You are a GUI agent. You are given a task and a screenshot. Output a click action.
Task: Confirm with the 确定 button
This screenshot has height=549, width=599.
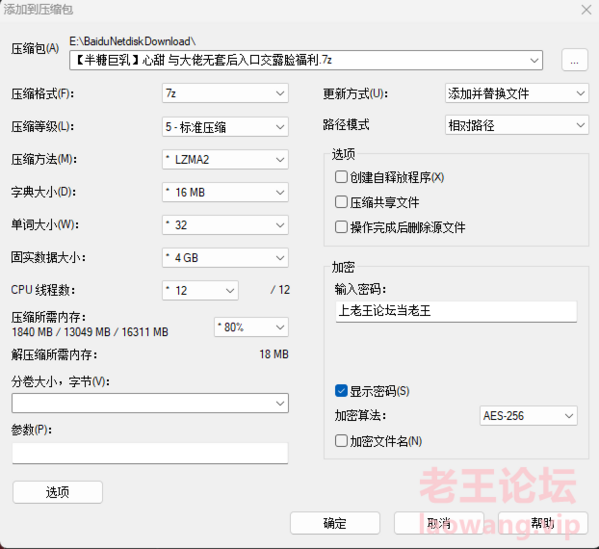click(335, 523)
